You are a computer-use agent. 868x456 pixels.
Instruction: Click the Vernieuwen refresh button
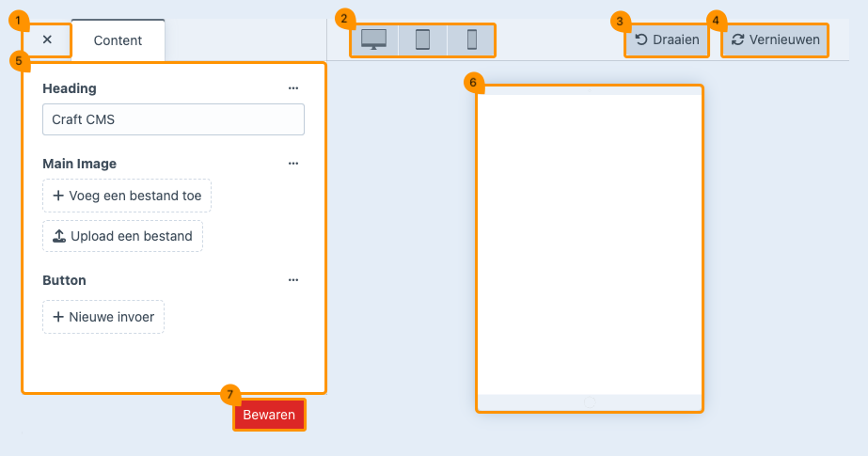point(775,40)
